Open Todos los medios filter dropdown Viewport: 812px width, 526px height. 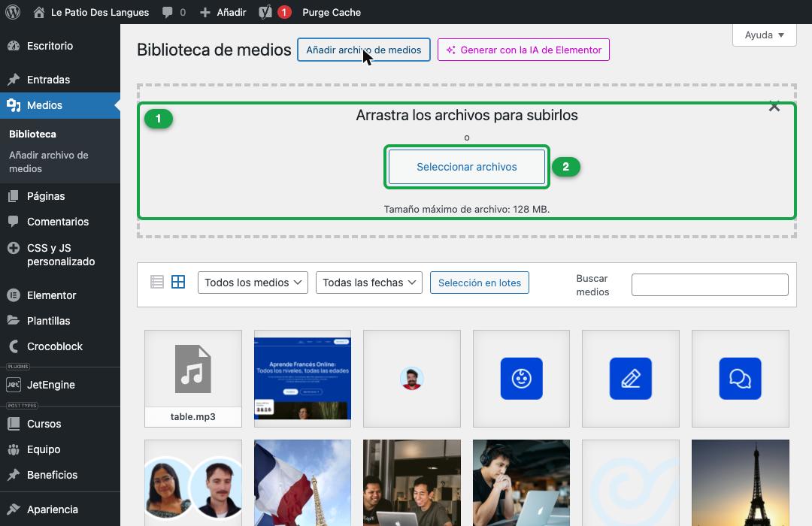point(253,282)
